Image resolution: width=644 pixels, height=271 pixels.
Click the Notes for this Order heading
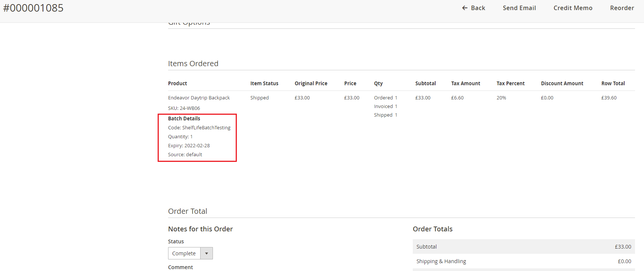tap(200, 229)
